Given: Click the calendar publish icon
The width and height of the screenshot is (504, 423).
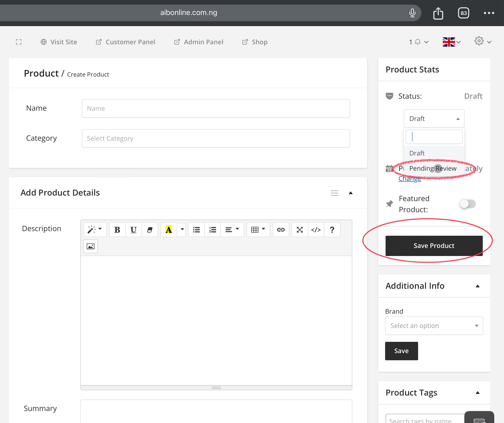Looking at the screenshot, I should tap(389, 169).
